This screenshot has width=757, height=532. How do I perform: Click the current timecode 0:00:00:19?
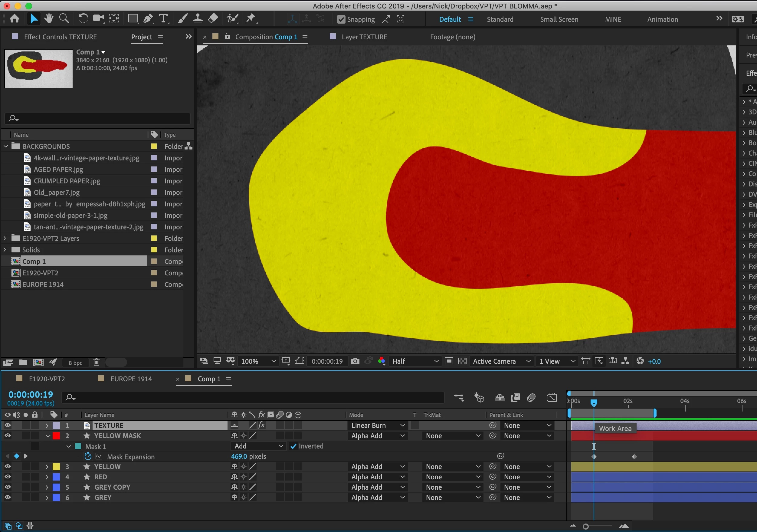tap(31, 395)
